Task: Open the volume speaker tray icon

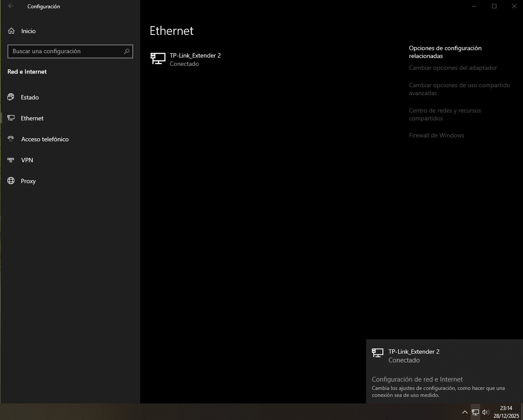Action: (485, 412)
